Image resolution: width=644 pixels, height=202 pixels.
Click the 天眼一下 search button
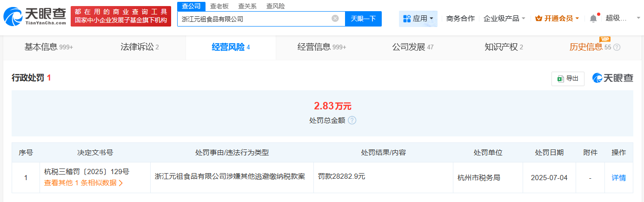click(363, 19)
